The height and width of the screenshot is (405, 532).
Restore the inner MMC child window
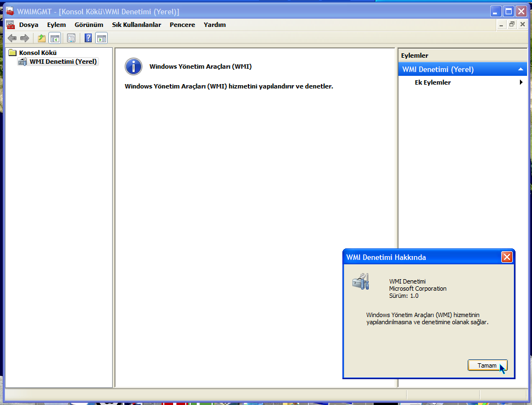pyautogui.click(x=512, y=24)
